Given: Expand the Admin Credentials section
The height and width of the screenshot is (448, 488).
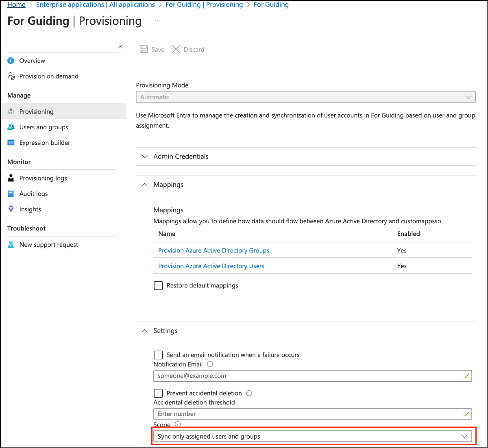Looking at the screenshot, I should 181,157.
